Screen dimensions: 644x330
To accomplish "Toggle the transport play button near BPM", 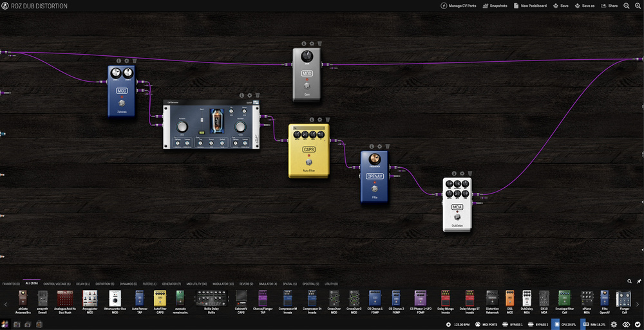I will click(x=448, y=324).
